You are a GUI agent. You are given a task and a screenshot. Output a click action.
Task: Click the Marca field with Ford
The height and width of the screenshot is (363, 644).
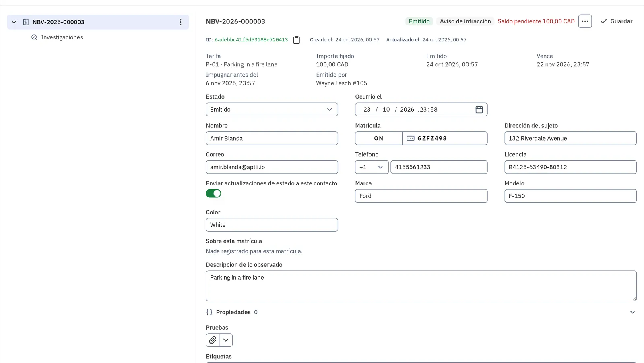point(421,196)
